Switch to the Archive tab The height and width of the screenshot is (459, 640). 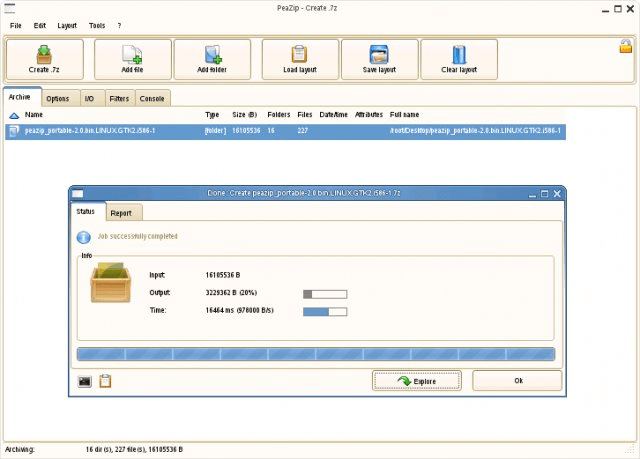click(22, 97)
